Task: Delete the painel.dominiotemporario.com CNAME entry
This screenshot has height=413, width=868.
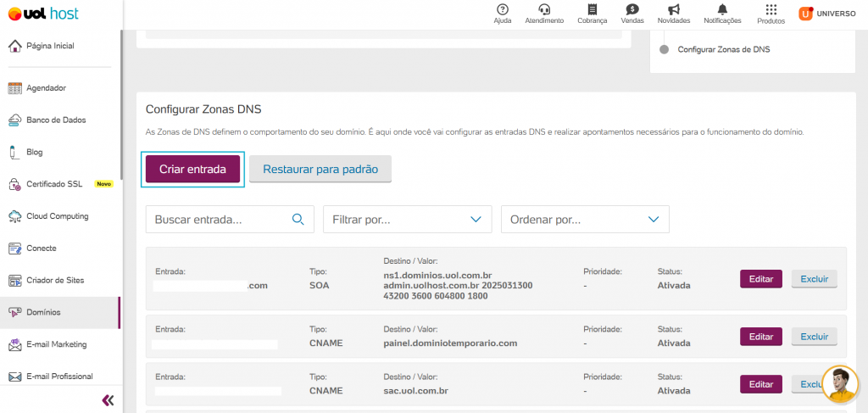Action: click(814, 337)
